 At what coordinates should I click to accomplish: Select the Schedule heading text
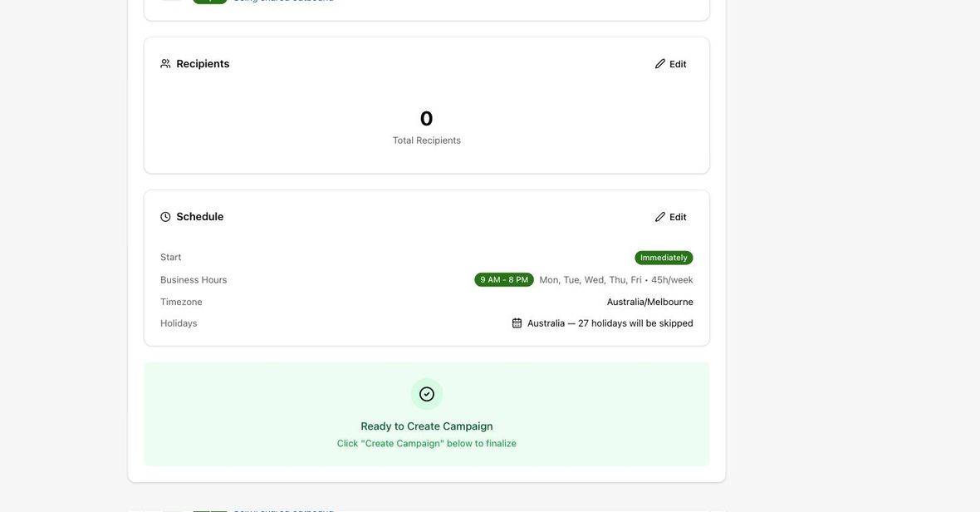point(200,217)
